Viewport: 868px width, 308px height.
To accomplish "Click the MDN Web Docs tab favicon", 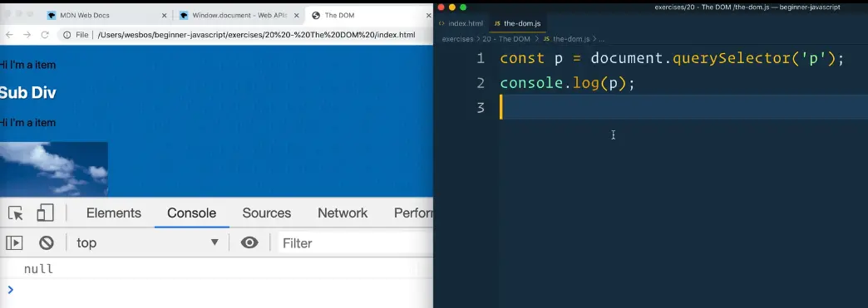I will coord(52,16).
